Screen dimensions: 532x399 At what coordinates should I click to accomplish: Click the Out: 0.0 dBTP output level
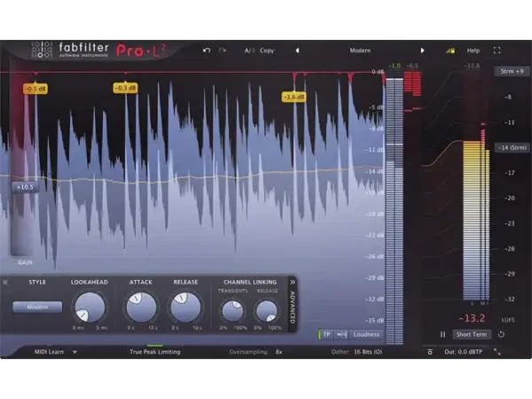click(x=463, y=352)
